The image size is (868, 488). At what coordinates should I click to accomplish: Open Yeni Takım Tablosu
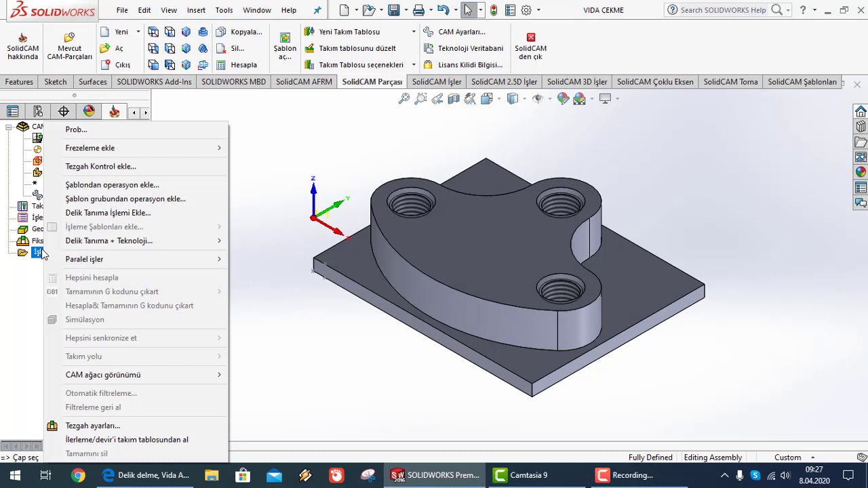[x=342, y=32]
